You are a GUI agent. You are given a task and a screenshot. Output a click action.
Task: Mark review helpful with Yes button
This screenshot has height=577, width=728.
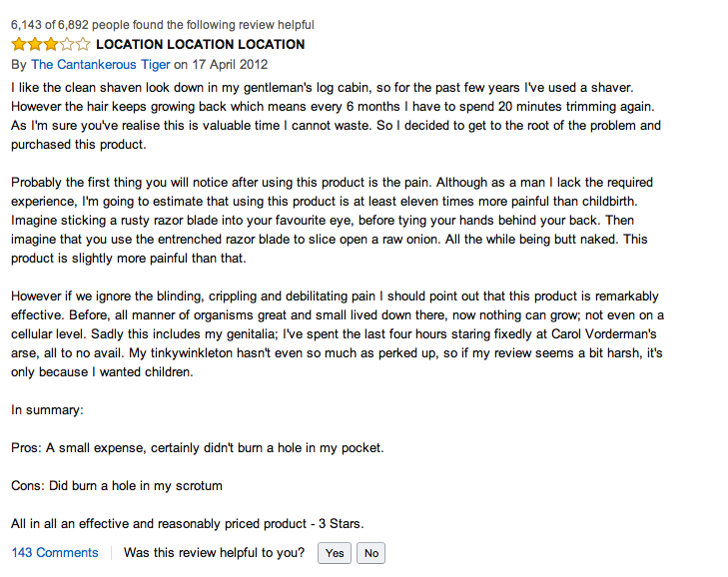click(x=335, y=553)
